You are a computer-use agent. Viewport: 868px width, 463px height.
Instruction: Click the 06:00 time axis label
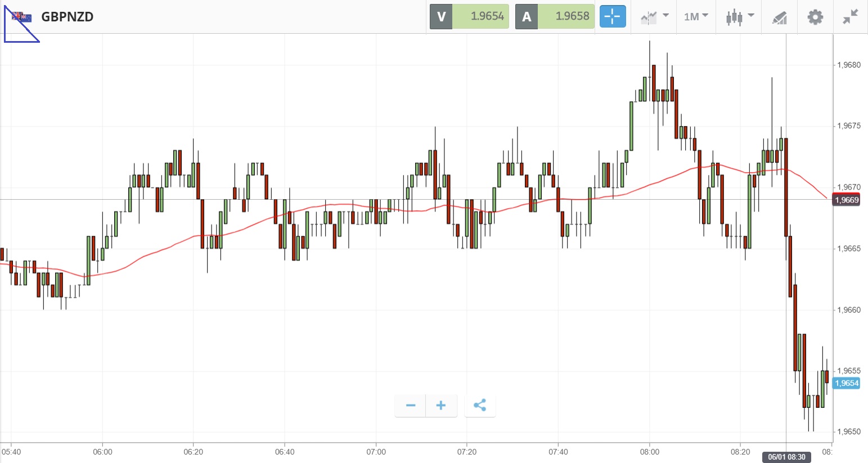102,452
